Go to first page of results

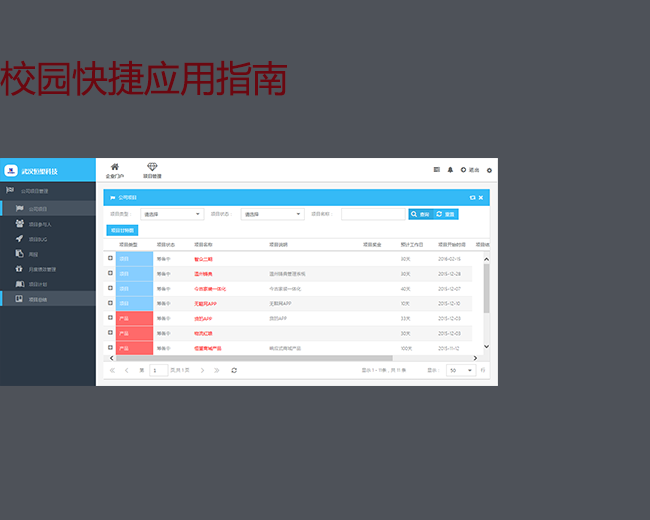112,370
